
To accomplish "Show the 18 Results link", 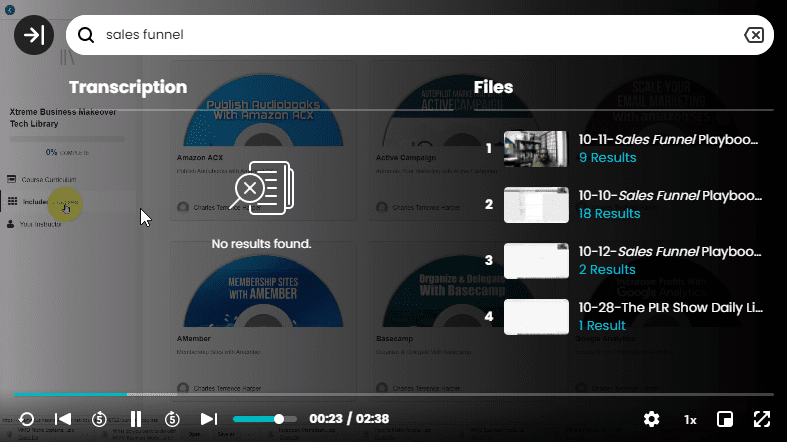I will (609, 214).
